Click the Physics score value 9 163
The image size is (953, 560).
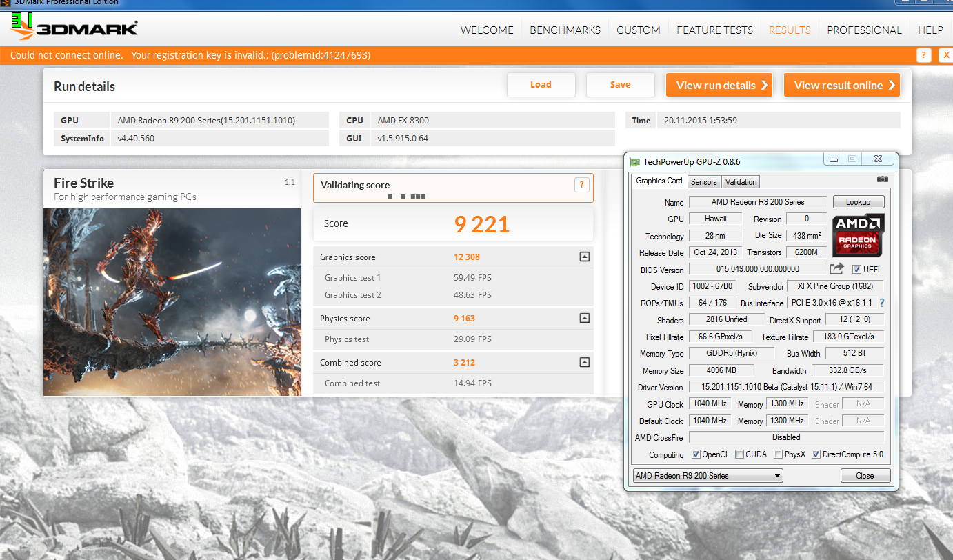pos(464,319)
